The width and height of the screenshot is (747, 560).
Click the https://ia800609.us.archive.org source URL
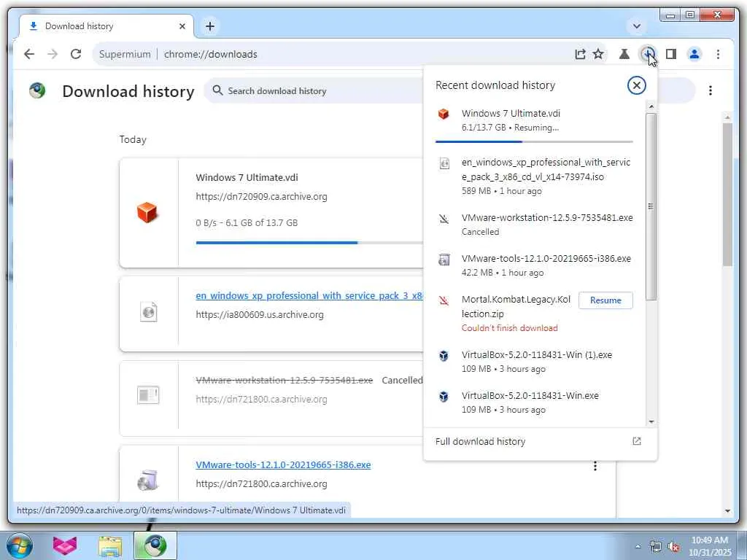260,315
